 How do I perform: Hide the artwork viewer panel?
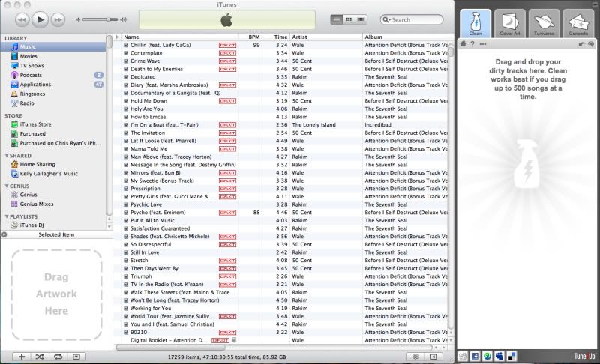[x=76, y=357]
